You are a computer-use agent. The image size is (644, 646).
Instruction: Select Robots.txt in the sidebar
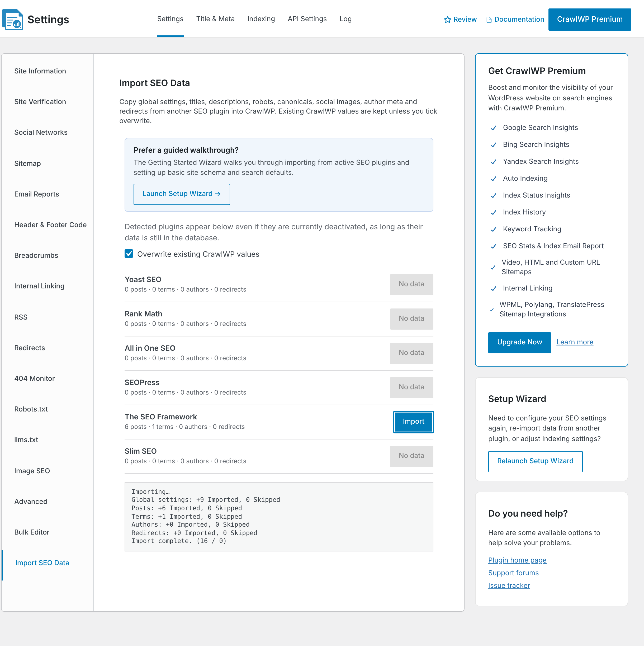click(31, 409)
